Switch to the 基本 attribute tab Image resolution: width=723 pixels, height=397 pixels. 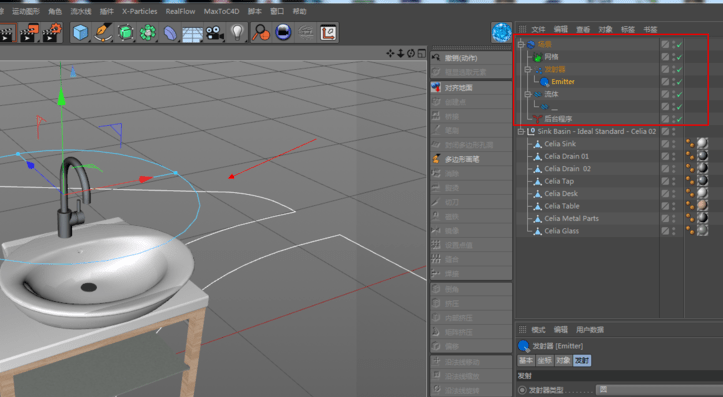point(526,361)
